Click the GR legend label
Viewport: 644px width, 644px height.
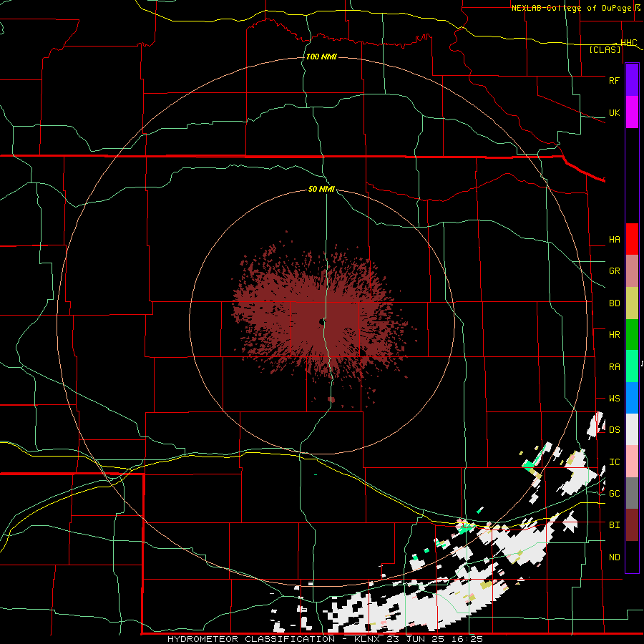pos(614,271)
